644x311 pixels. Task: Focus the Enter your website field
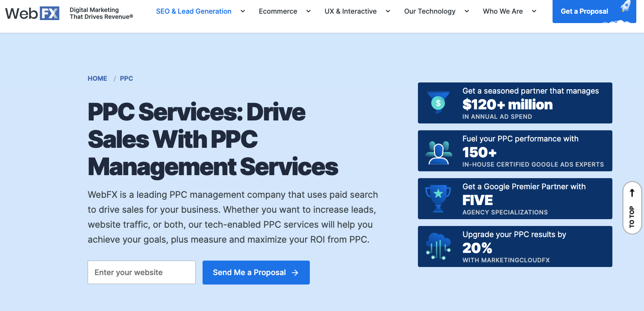pyautogui.click(x=141, y=273)
